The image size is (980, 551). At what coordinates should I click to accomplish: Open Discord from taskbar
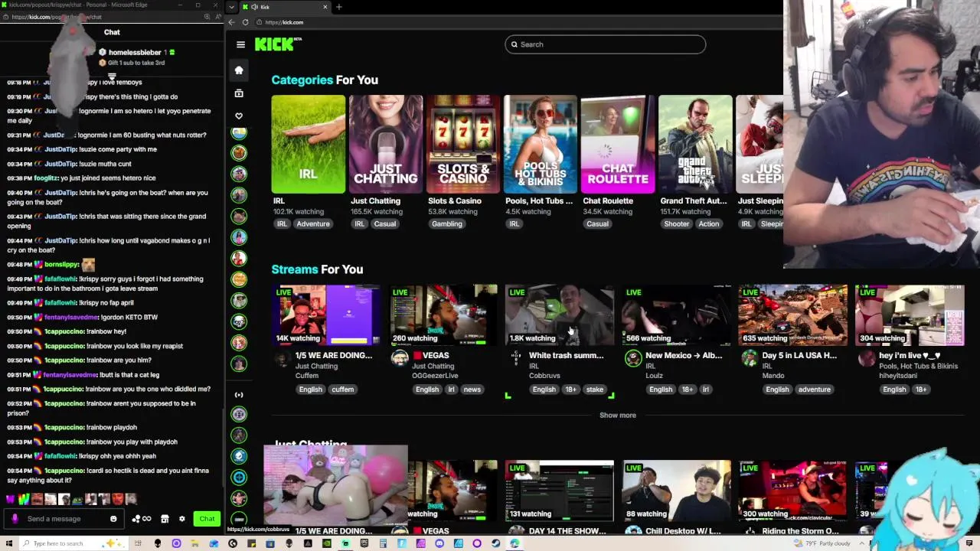tap(439, 543)
